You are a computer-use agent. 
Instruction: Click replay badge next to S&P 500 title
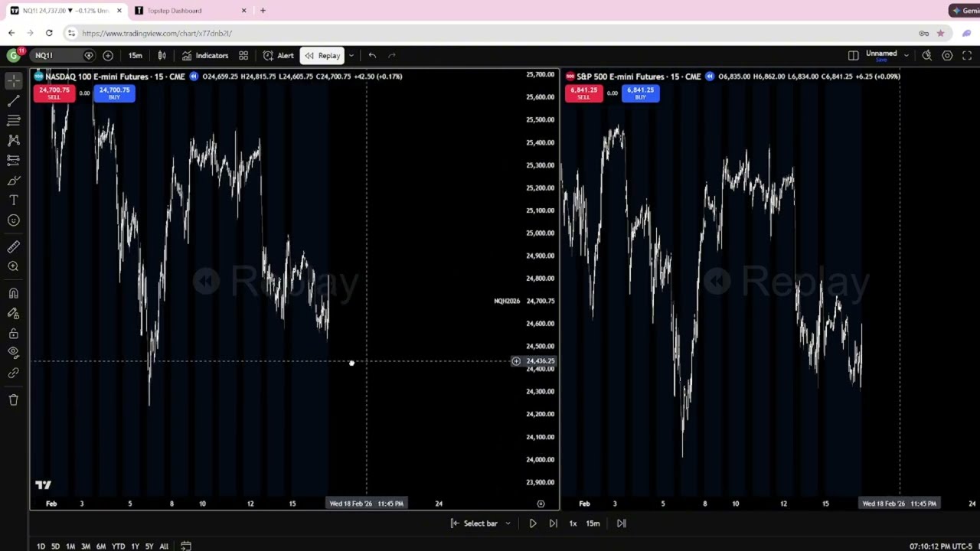[710, 76]
